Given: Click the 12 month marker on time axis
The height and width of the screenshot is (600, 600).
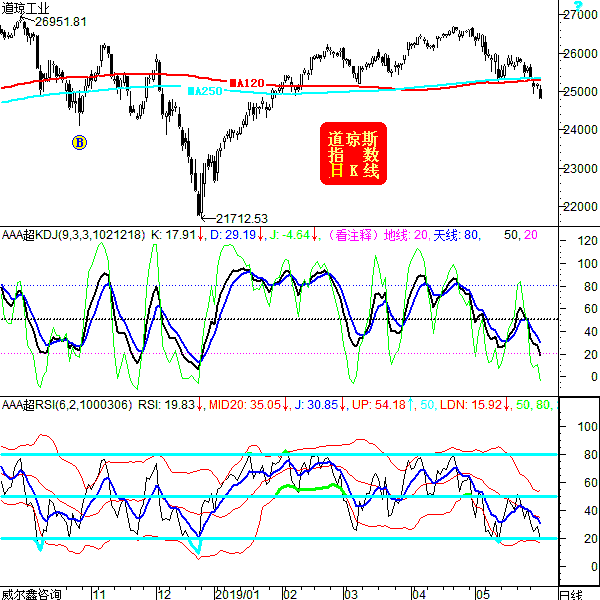Looking at the screenshot, I should pyautogui.click(x=165, y=594).
